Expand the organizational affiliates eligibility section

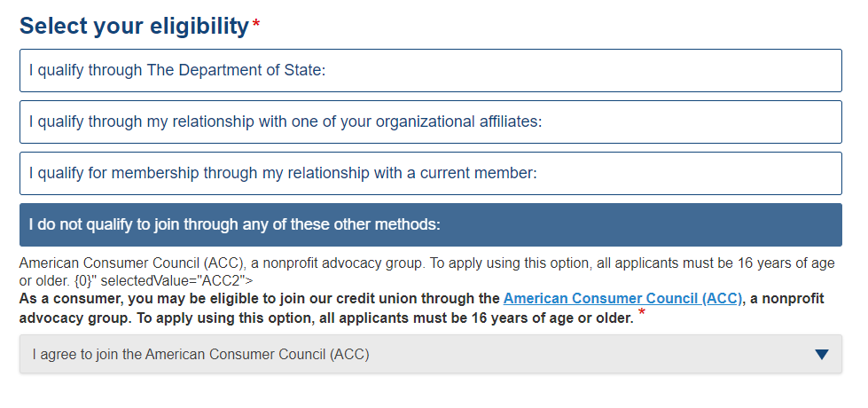pyautogui.click(x=431, y=122)
